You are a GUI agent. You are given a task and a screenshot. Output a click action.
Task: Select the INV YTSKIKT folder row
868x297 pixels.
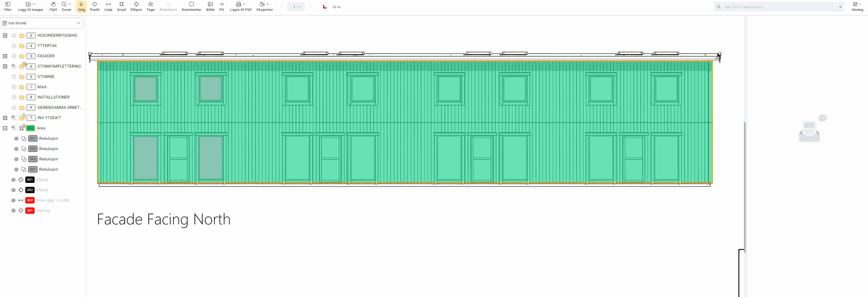tap(43, 118)
